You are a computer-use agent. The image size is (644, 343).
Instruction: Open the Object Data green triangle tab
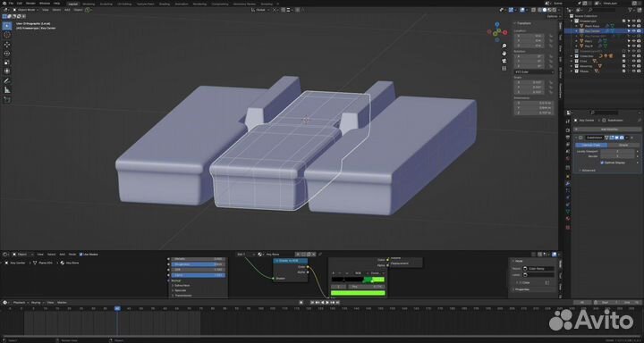(568, 212)
